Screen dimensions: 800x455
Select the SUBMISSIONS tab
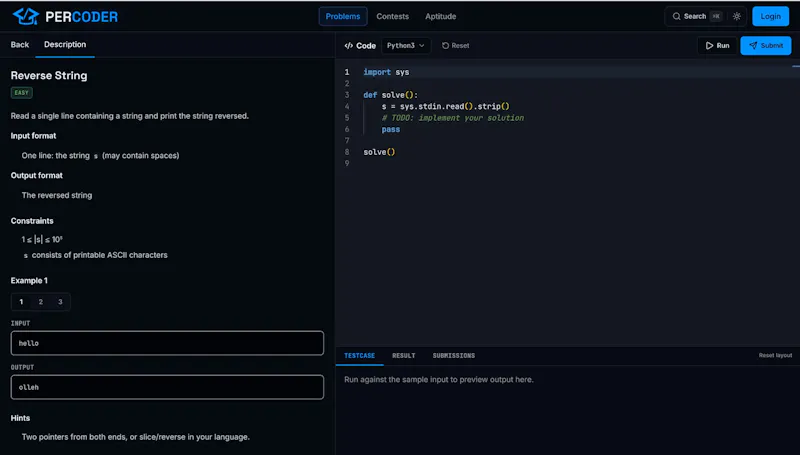click(x=454, y=356)
